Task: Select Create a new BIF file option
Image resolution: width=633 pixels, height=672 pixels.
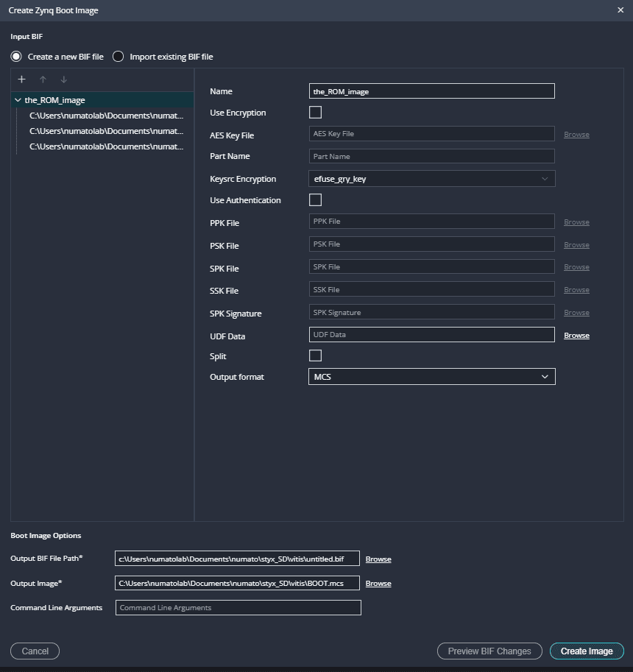Action: [16, 57]
